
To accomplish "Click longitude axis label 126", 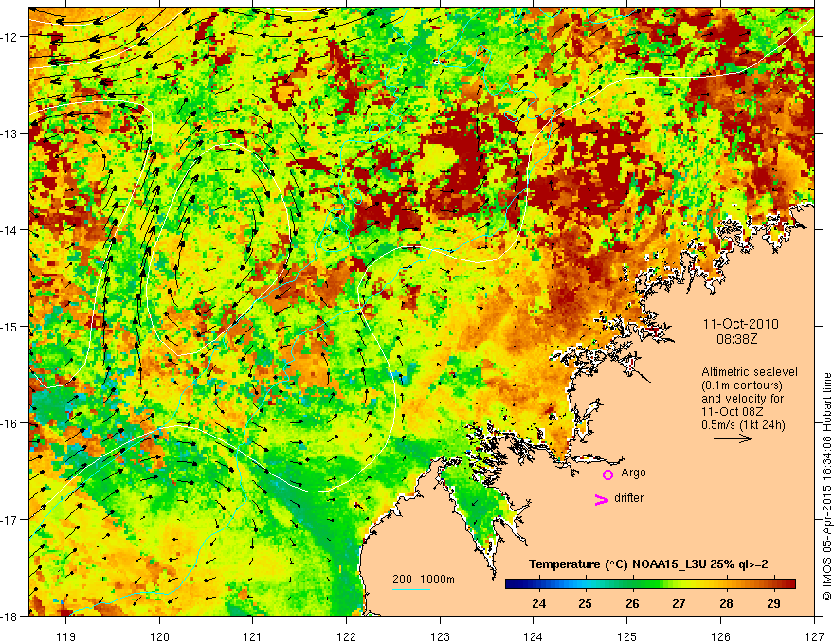I will coord(720,636).
